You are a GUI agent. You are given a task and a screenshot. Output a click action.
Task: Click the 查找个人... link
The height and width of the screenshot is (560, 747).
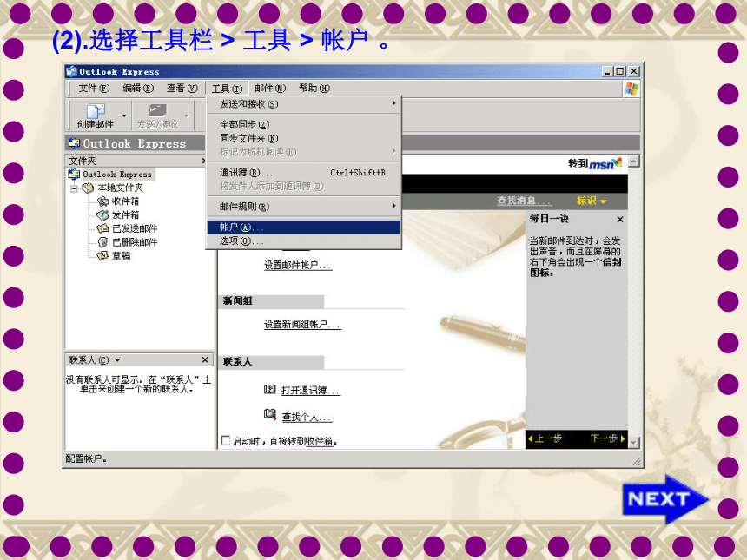(307, 417)
